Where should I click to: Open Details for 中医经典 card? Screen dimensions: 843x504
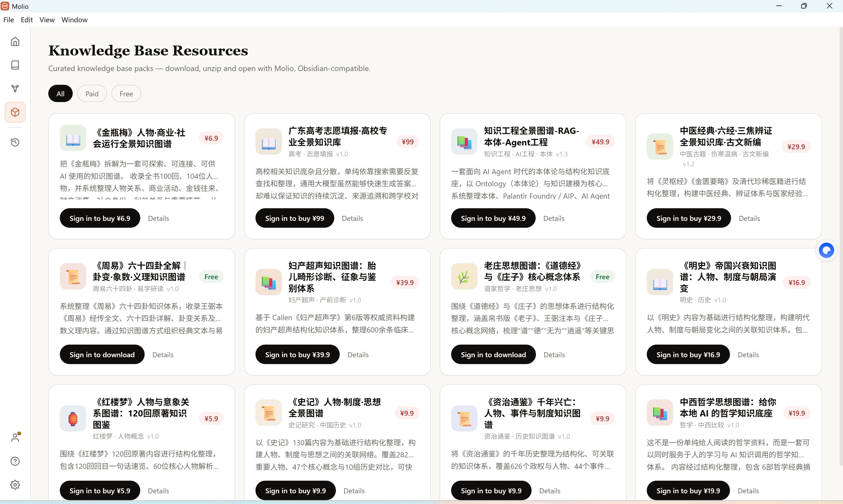[749, 218]
